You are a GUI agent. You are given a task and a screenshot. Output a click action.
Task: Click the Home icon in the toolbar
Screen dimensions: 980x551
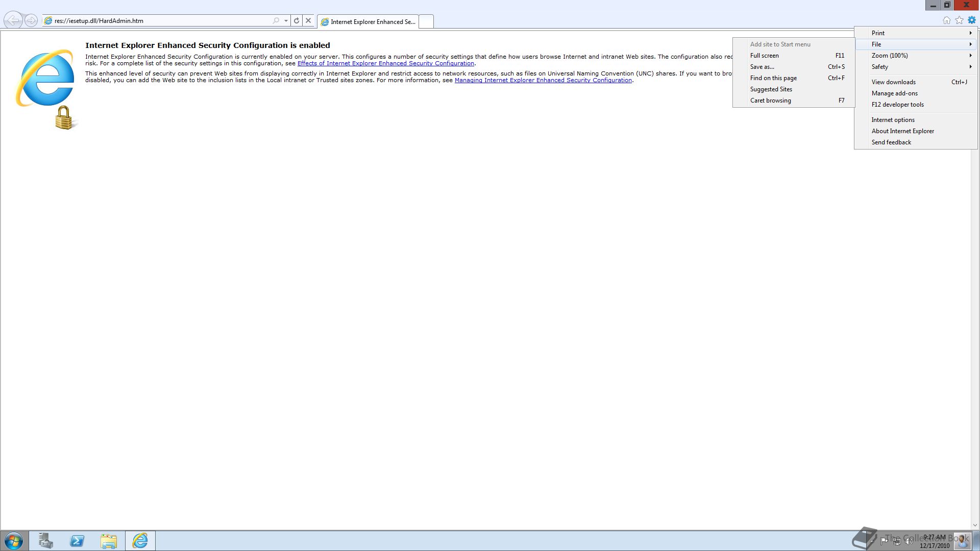947,20
